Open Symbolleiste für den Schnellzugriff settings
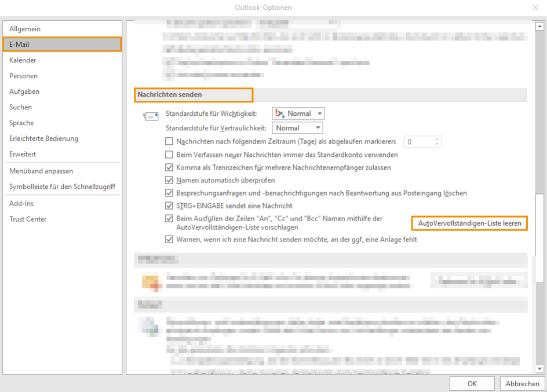The image size is (547, 392). coord(63,187)
